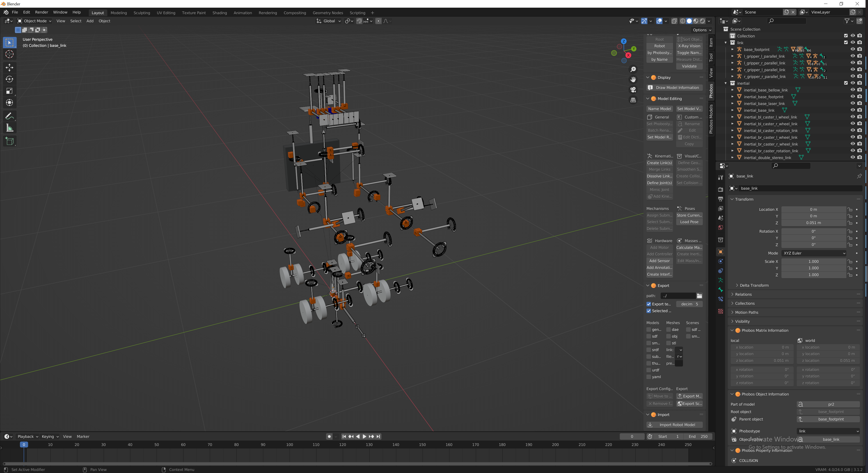Click the Import Robot Model button
Screen dimensions: 868x473
(674, 425)
